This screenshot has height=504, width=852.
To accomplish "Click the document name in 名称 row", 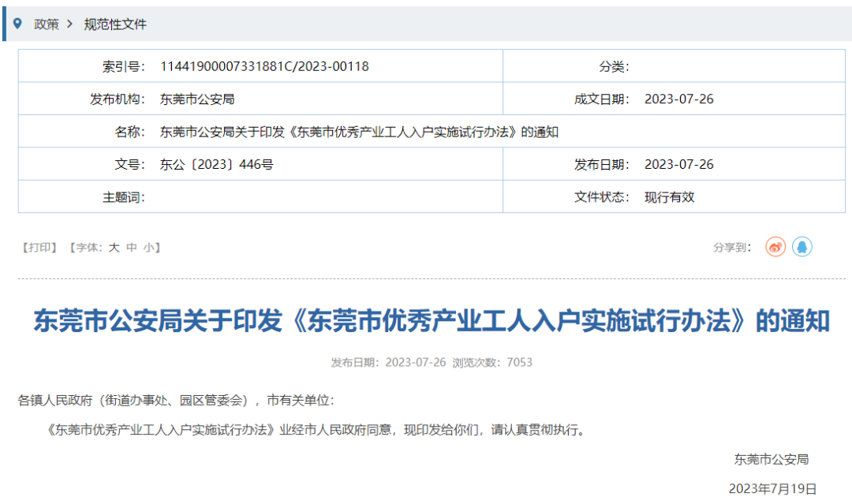I will click(359, 132).
